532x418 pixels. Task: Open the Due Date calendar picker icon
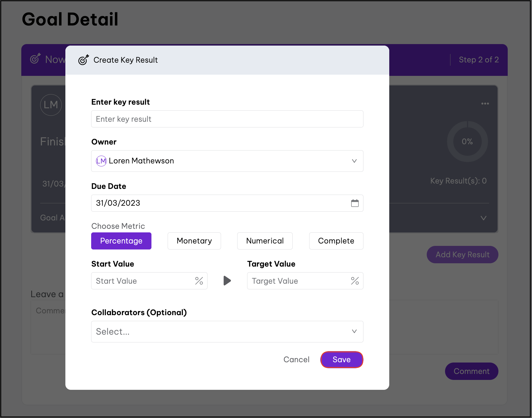pos(355,203)
